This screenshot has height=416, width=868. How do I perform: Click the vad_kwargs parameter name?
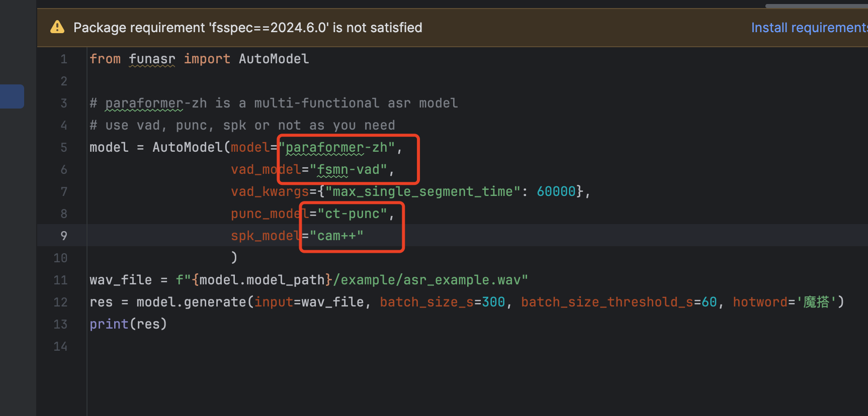click(270, 192)
